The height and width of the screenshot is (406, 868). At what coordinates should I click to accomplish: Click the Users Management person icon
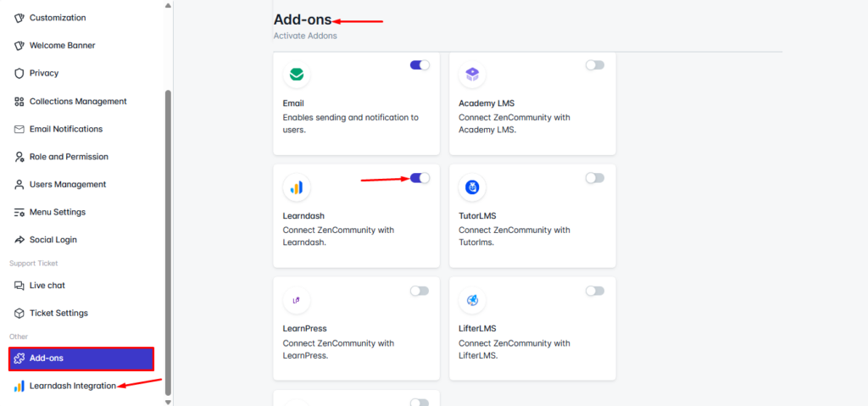19,185
